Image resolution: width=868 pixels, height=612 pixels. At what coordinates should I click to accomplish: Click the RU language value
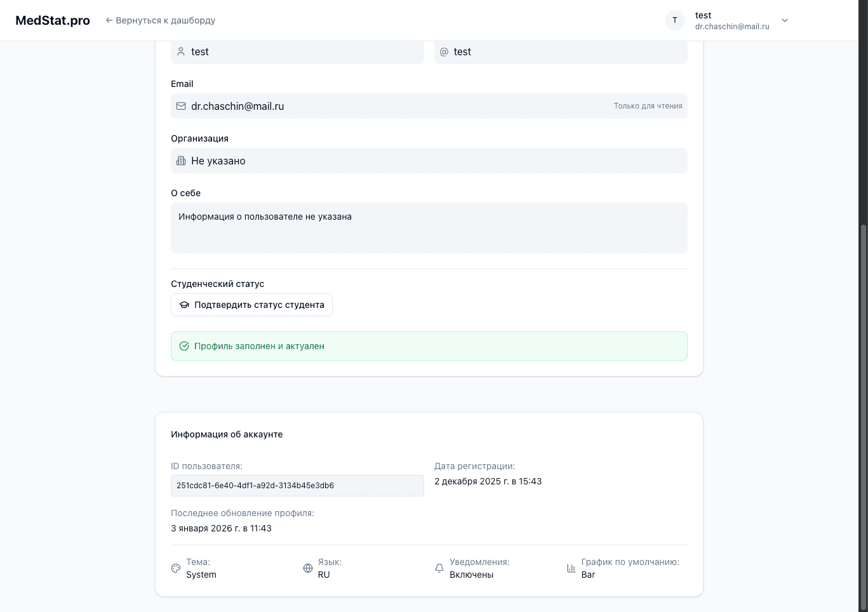(x=324, y=575)
